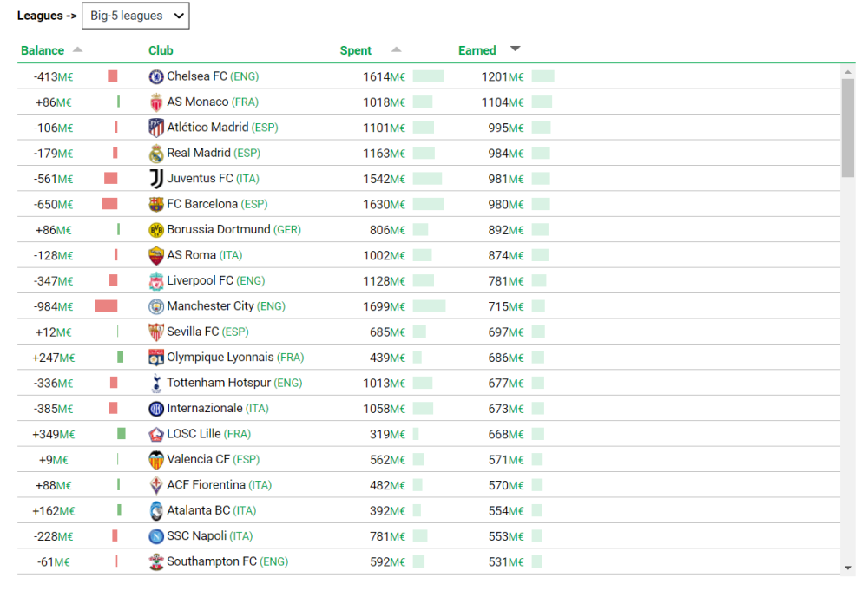868x591 pixels.
Task: Click the Spent column header
Action: click(355, 50)
